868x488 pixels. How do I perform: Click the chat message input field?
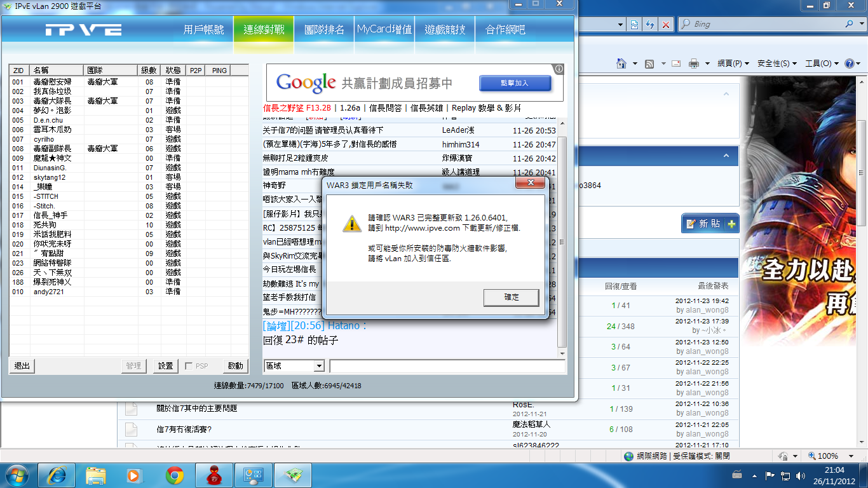click(x=447, y=366)
